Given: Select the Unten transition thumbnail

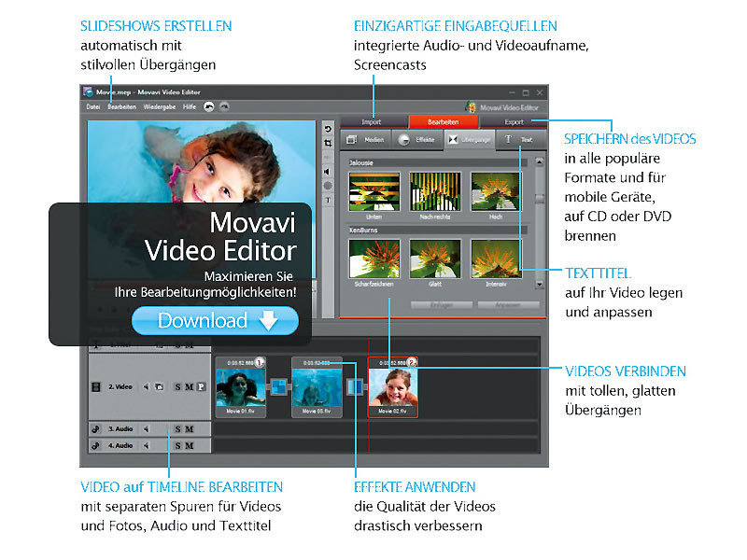Looking at the screenshot, I should 374,192.
